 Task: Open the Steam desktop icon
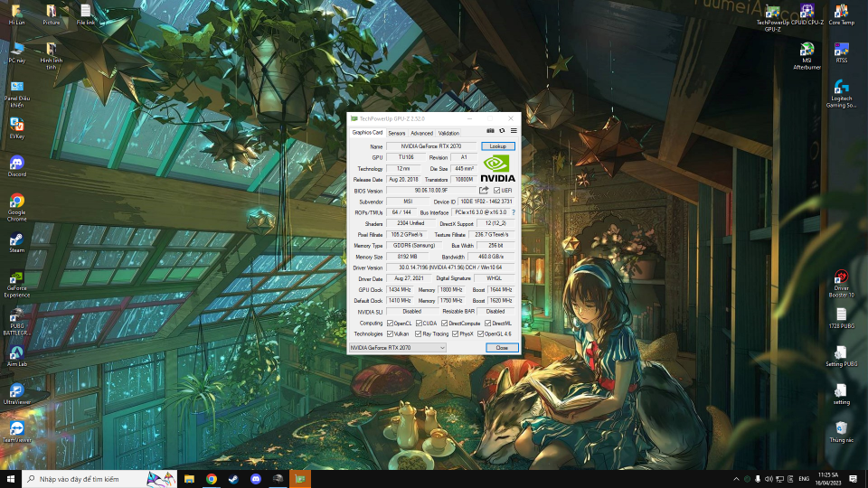(x=16, y=242)
